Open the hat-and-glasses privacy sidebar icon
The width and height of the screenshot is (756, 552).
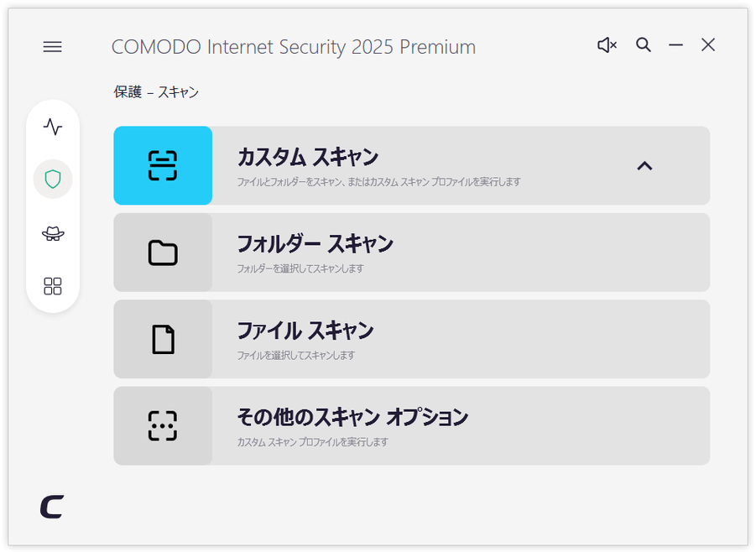coord(53,233)
